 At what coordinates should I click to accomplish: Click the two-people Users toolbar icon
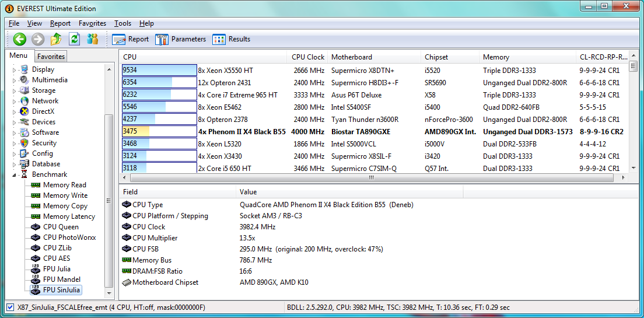tap(92, 39)
